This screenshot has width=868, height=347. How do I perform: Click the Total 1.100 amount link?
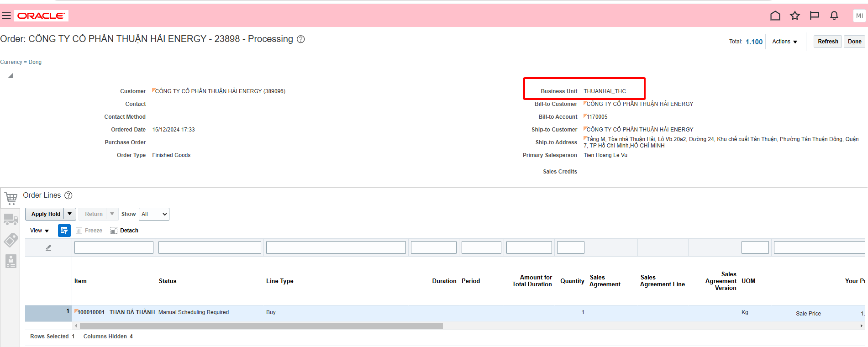(x=754, y=42)
